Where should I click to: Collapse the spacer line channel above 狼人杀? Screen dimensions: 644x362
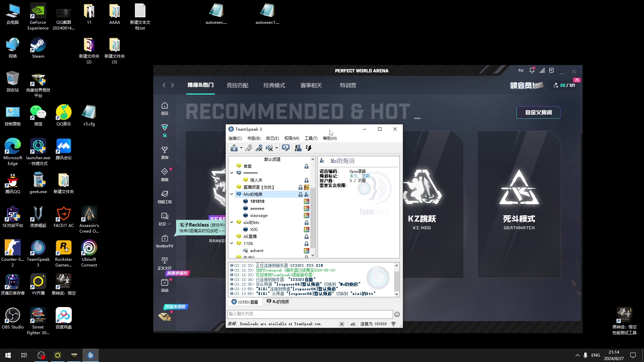[x=231, y=173]
